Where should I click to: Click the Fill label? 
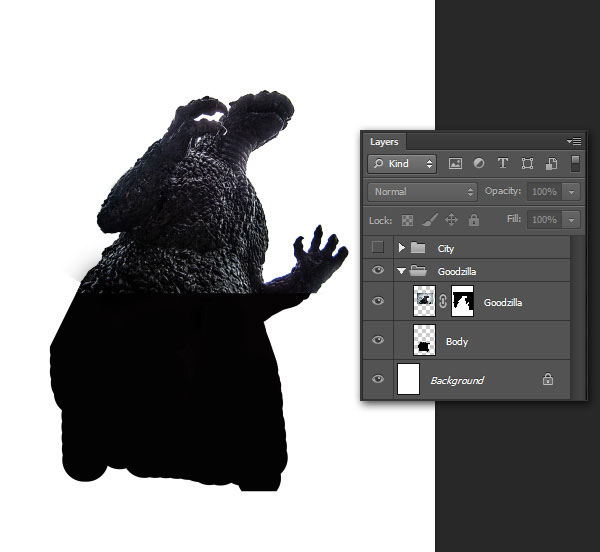(514, 219)
